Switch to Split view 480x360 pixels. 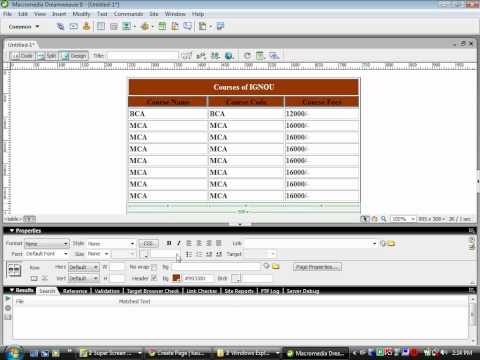coord(47,56)
